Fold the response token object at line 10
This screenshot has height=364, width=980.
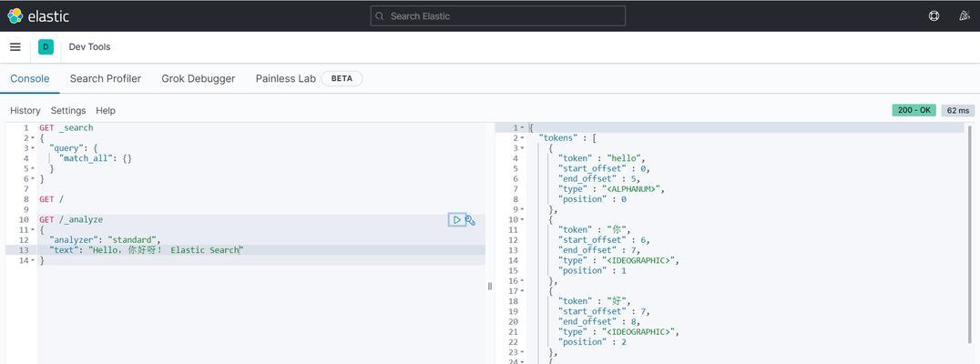click(522, 220)
